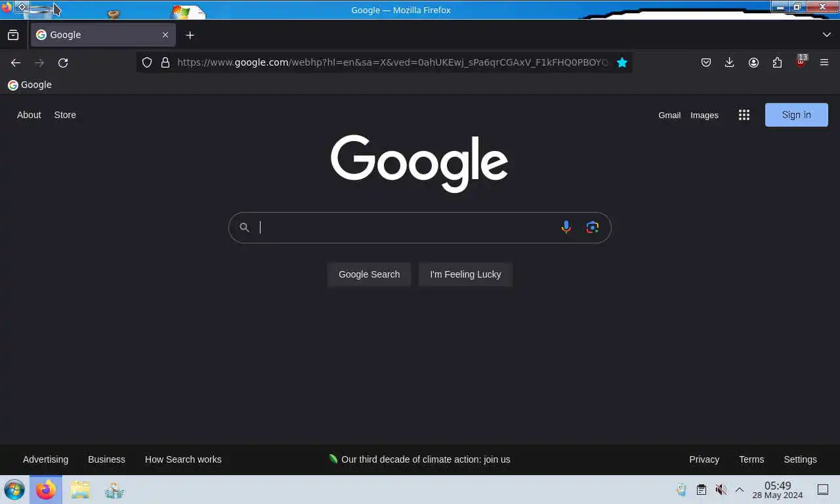Click the Firefox View icon left of tabs
The height and width of the screenshot is (504, 840).
click(13, 35)
